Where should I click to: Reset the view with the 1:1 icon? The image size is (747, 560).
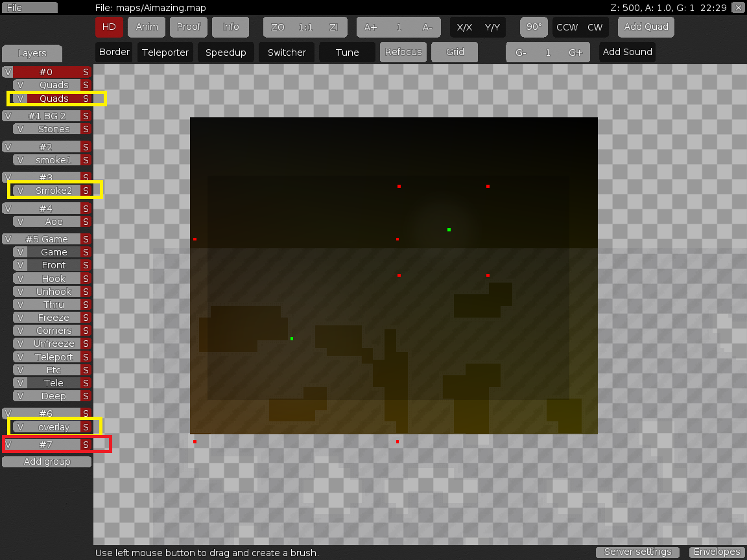(305, 27)
